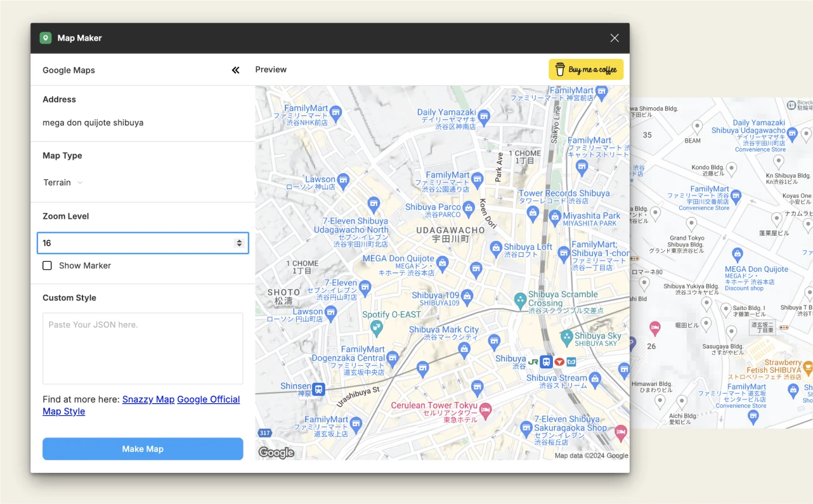Click the Shibuya Loft shopping marker

coord(495,248)
